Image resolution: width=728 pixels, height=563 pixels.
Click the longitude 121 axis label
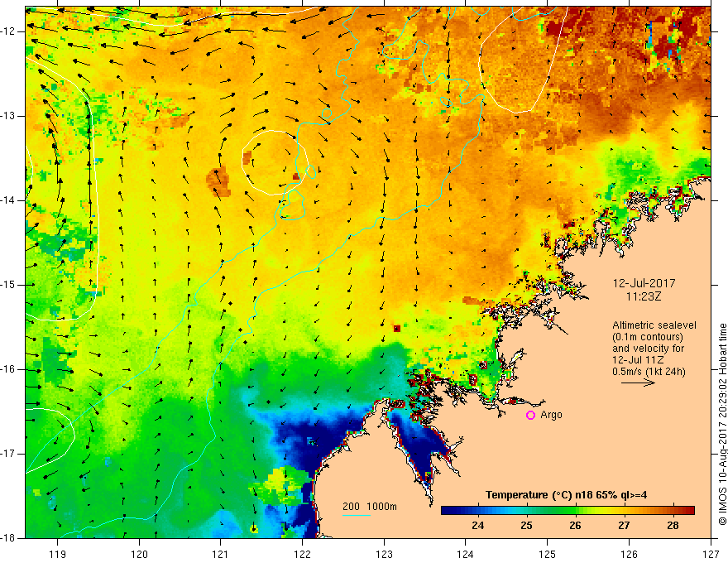click(221, 554)
